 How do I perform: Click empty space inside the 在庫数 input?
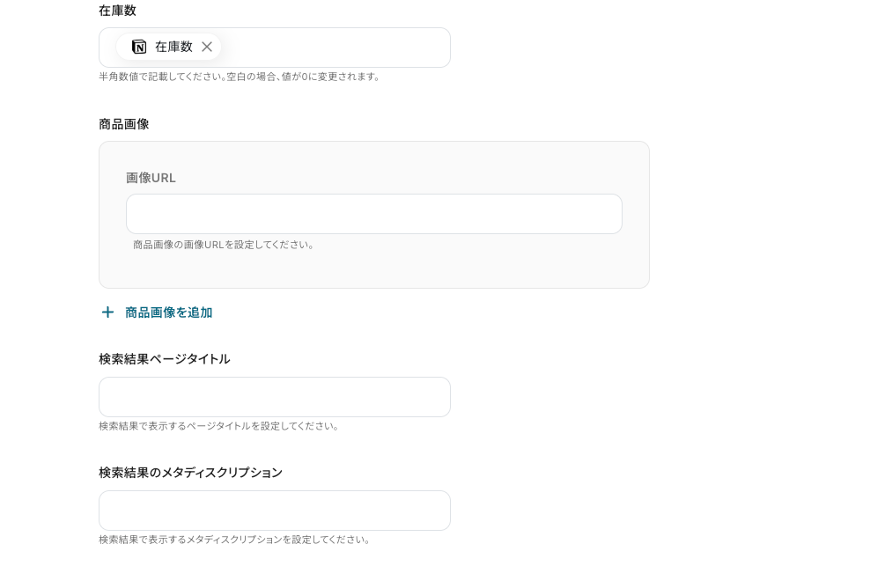[x=335, y=48]
